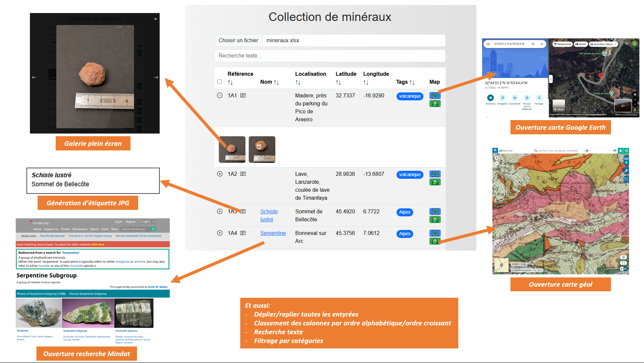The width and height of the screenshot is (644, 363).
Task: Generate label for entry 1A4
Action: (243, 233)
